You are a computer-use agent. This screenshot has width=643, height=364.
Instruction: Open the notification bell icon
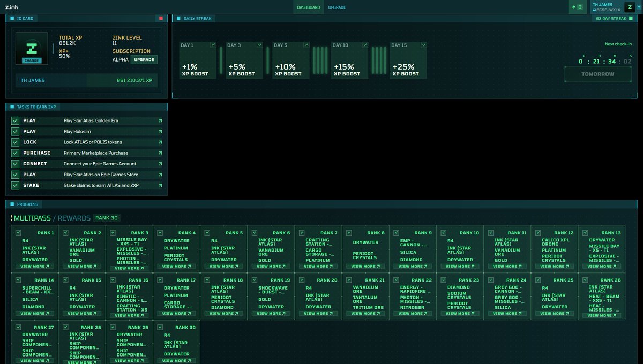pyautogui.click(x=574, y=7)
